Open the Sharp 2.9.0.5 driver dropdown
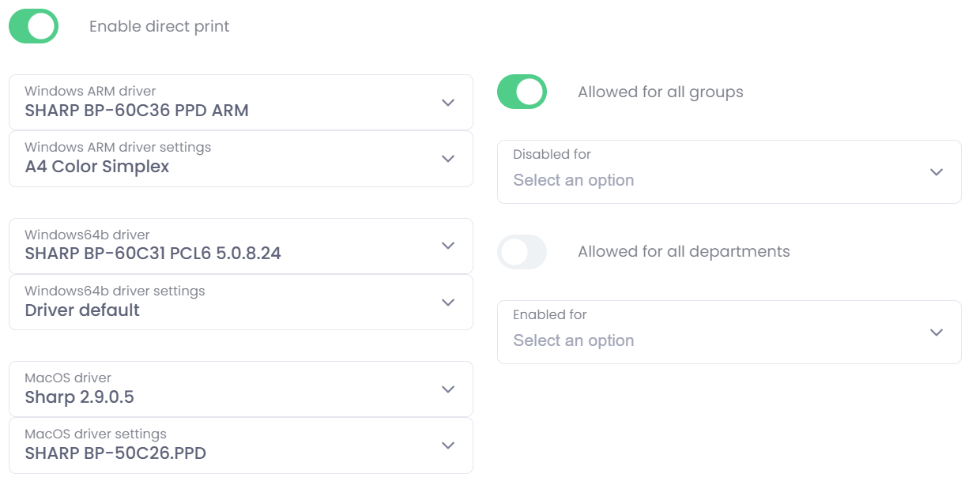This screenshot has height=485, width=980. pos(79,397)
